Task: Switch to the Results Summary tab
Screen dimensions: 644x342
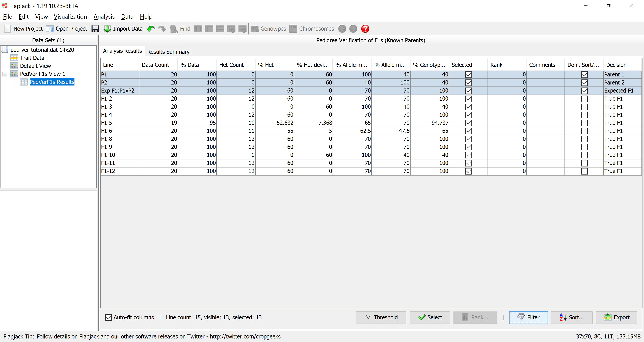Action: [x=168, y=52]
